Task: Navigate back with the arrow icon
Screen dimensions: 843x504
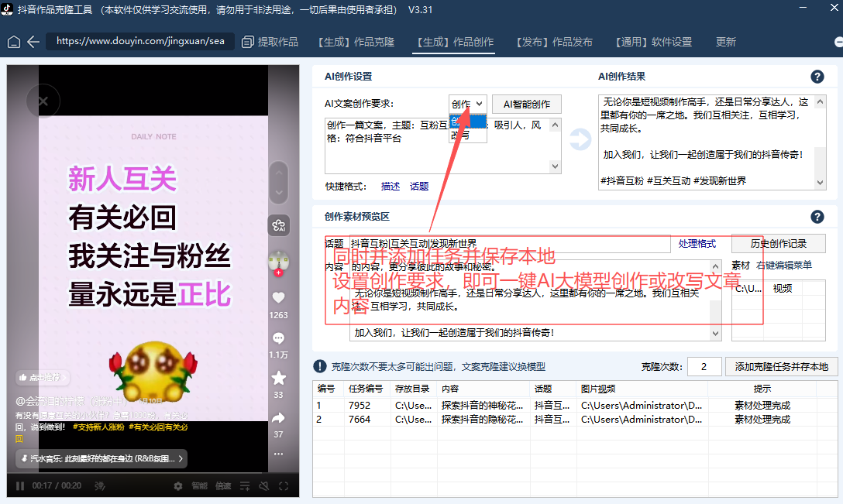Action: [33, 42]
